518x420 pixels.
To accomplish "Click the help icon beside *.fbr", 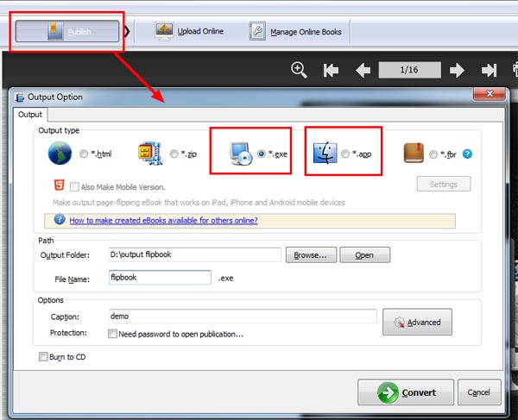I will (x=467, y=154).
